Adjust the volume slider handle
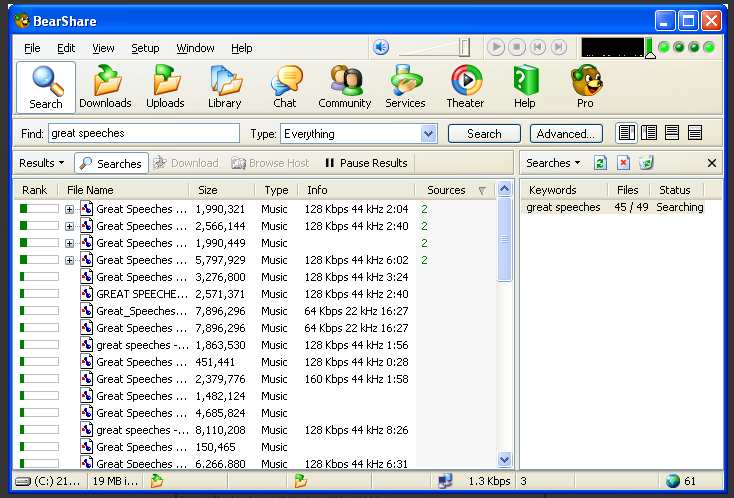 [464, 47]
